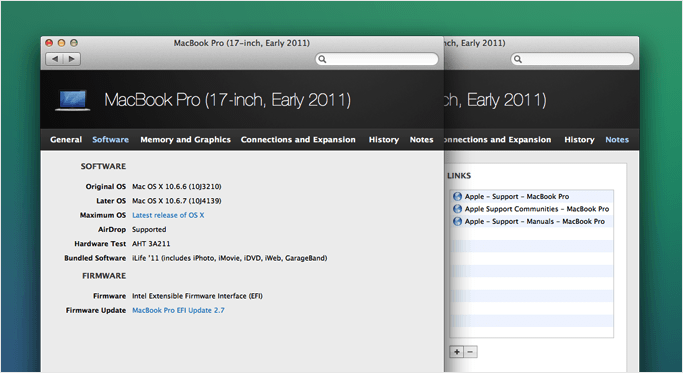
Task: Remove a link with the minus button
Action: click(470, 352)
